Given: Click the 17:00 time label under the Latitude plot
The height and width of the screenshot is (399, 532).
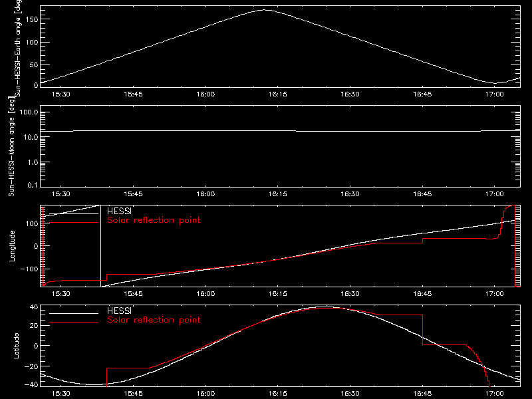Looking at the screenshot, I should 495,394.
